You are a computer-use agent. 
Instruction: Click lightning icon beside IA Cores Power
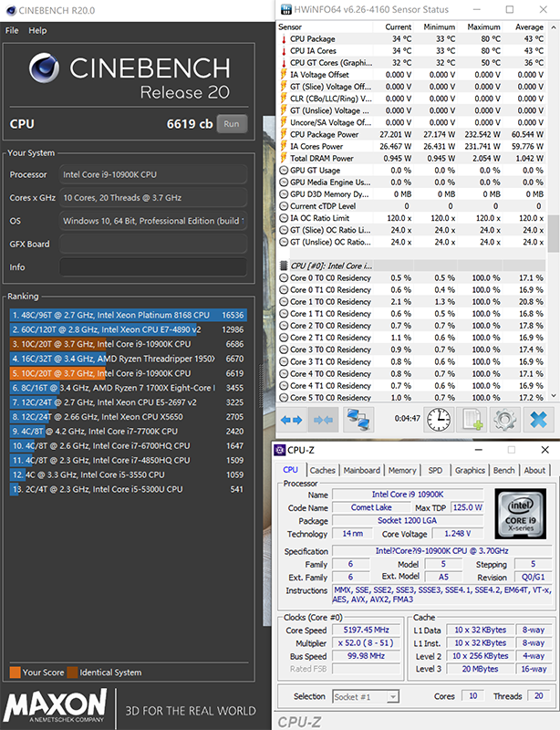coord(284,146)
